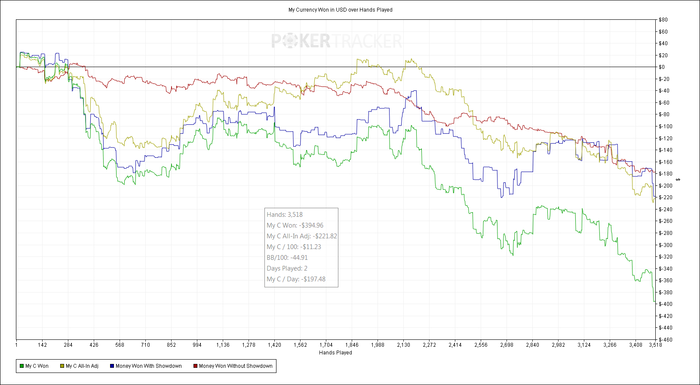
Task: Click the '$-200' label on the y-axis
Action: click(x=665, y=185)
